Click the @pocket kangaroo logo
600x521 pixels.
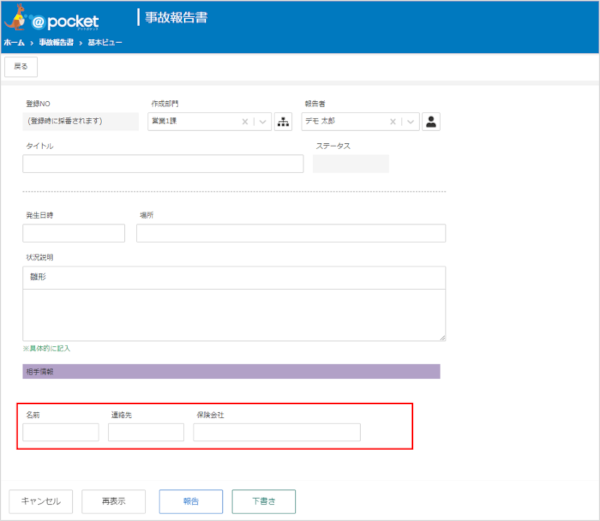pyautogui.click(x=52, y=18)
